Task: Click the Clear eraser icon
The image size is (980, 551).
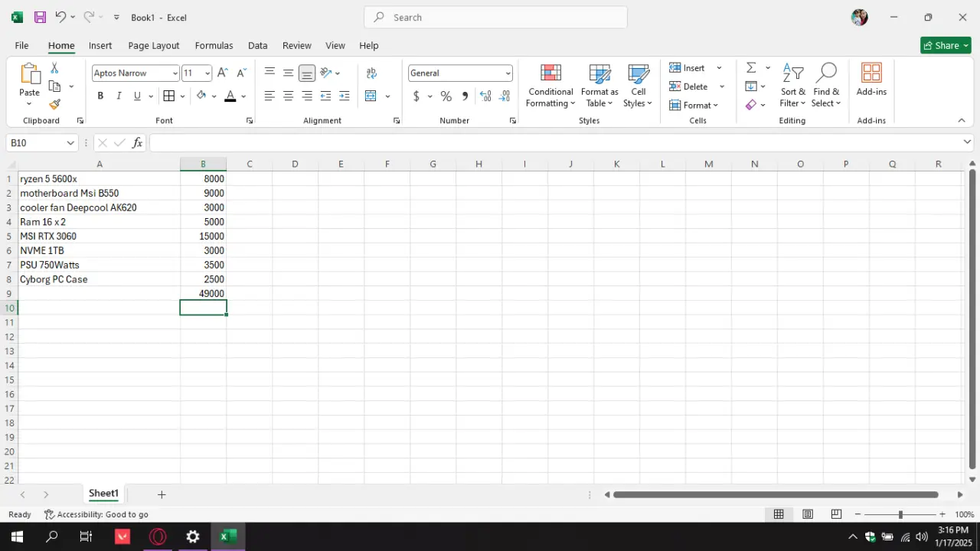Action: coord(751,105)
